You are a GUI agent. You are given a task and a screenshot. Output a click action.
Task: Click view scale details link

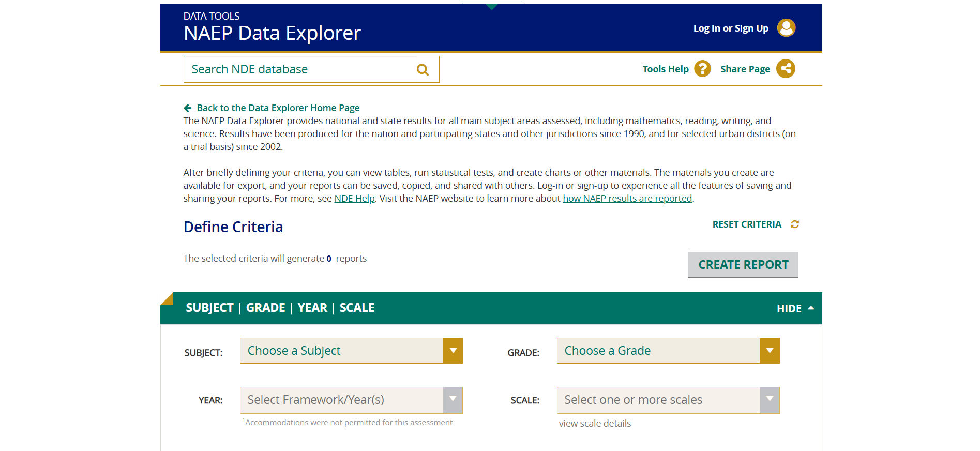point(595,424)
